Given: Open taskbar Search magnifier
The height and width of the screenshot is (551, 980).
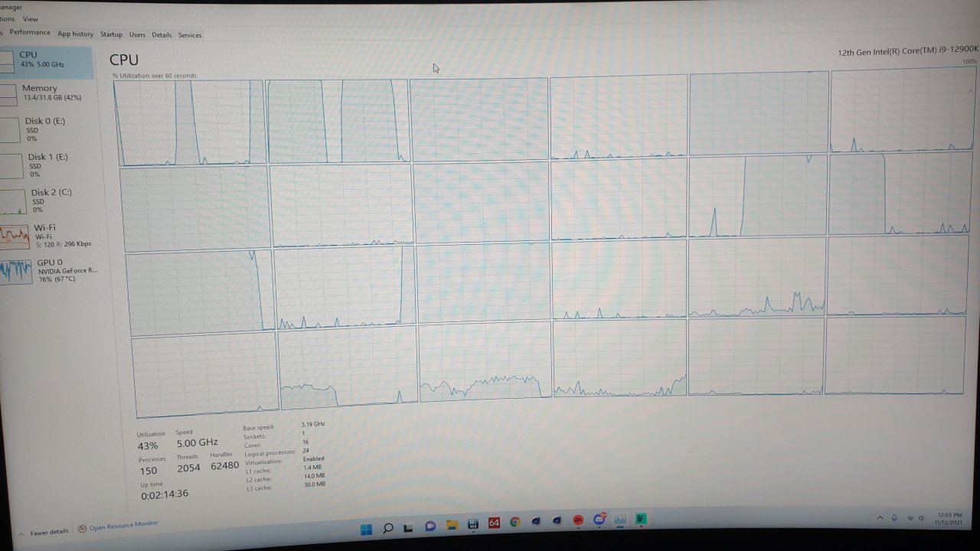Looking at the screenshot, I should (x=388, y=527).
